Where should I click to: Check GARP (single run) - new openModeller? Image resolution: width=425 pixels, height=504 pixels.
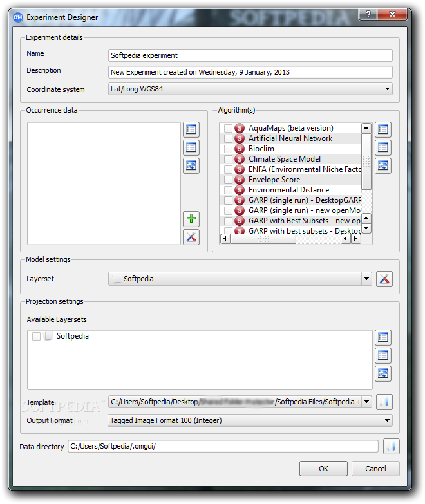tap(228, 210)
